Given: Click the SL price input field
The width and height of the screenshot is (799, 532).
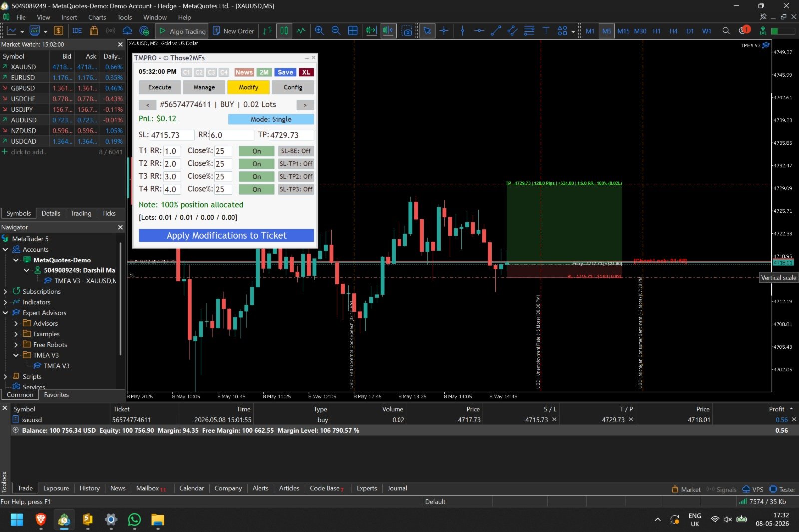Looking at the screenshot, I should click(x=172, y=135).
